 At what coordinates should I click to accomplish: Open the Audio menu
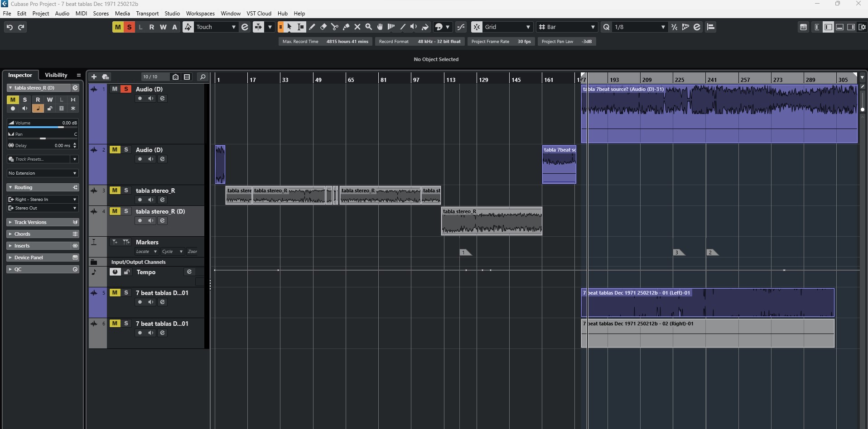(62, 14)
